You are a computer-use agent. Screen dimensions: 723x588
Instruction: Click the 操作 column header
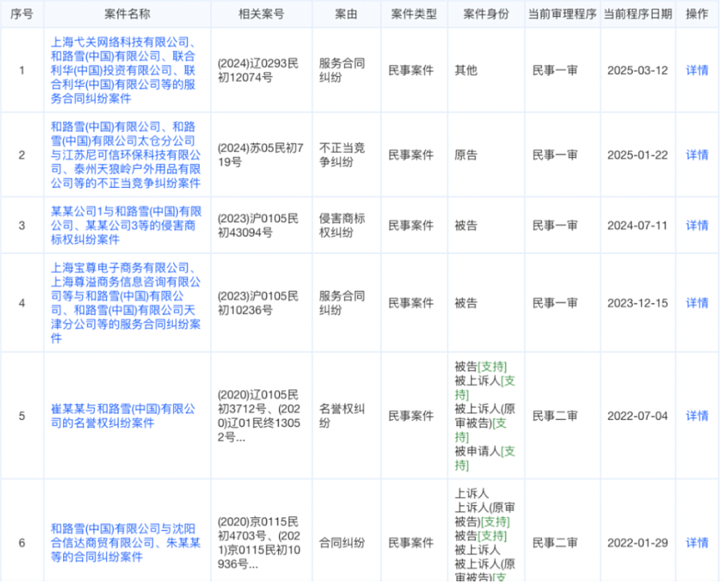click(x=697, y=14)
